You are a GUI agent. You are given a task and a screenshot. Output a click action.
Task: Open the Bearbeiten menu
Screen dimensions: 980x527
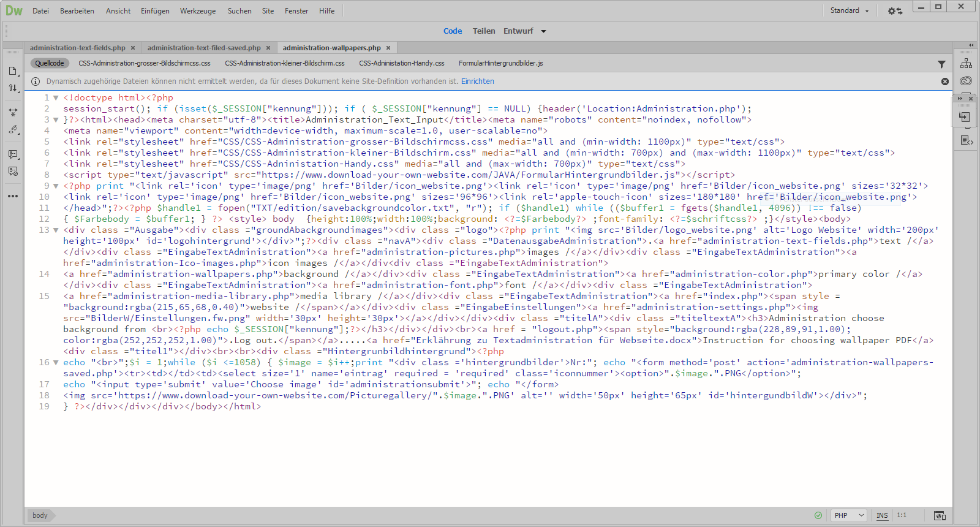click(x=77, y=11)
